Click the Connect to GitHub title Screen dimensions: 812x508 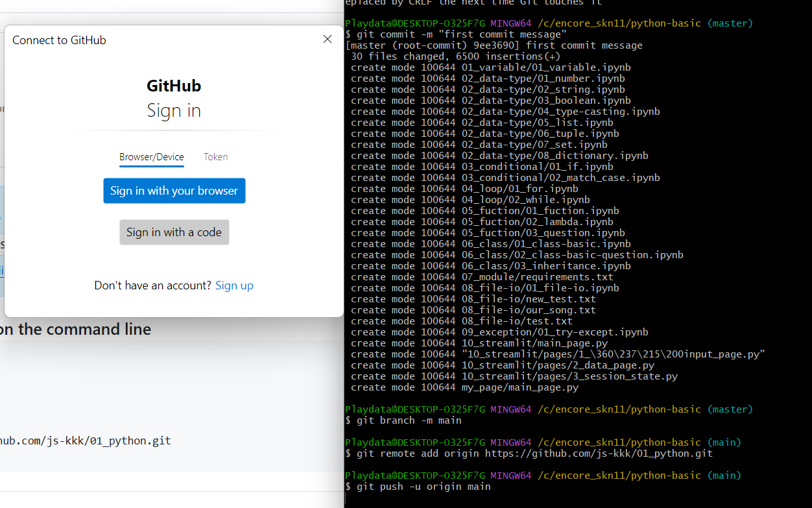59,40
